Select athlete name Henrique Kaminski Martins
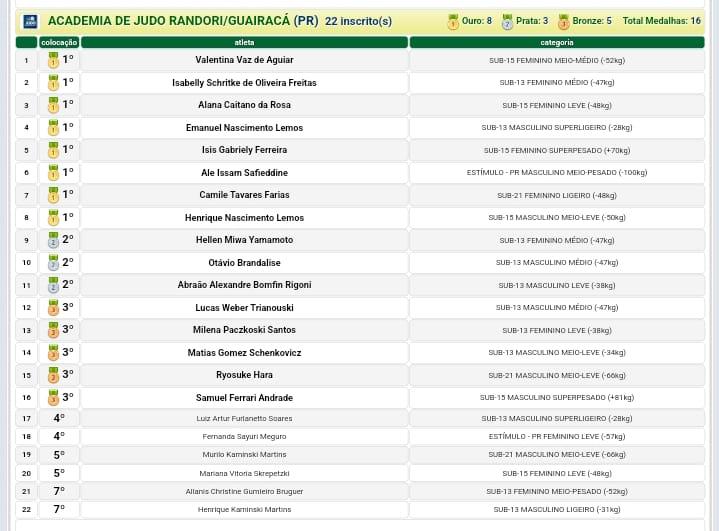This screenshot has width=719, height=531. 244,509
